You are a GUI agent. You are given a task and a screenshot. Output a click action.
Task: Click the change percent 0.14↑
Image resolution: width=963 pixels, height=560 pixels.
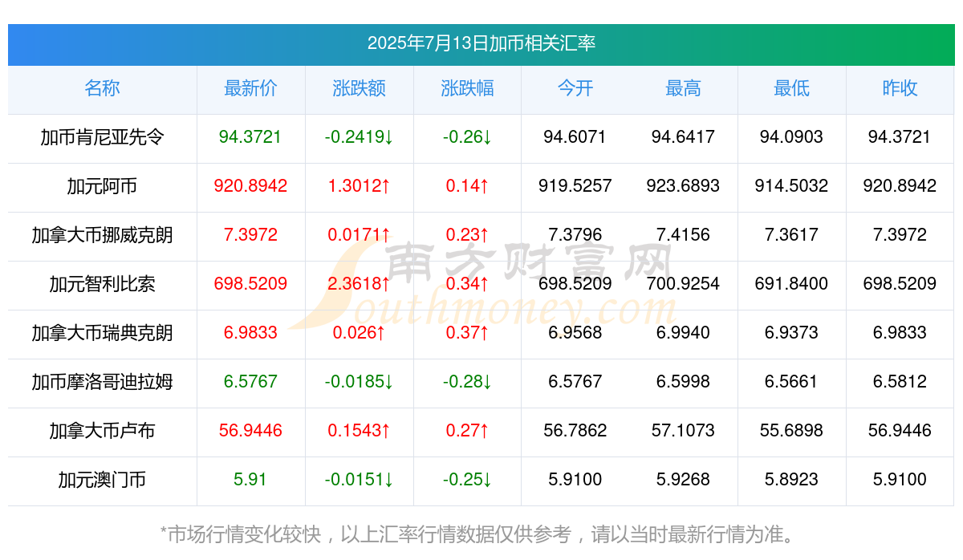[x=467, y=186]
